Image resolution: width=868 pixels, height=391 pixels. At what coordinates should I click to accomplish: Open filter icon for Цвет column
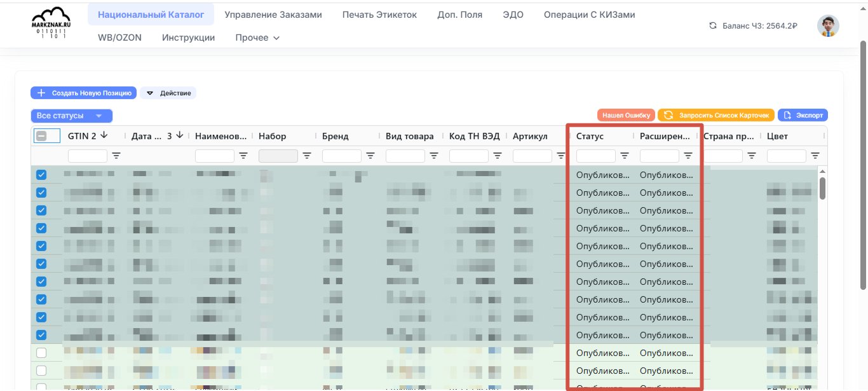point(815,155)
